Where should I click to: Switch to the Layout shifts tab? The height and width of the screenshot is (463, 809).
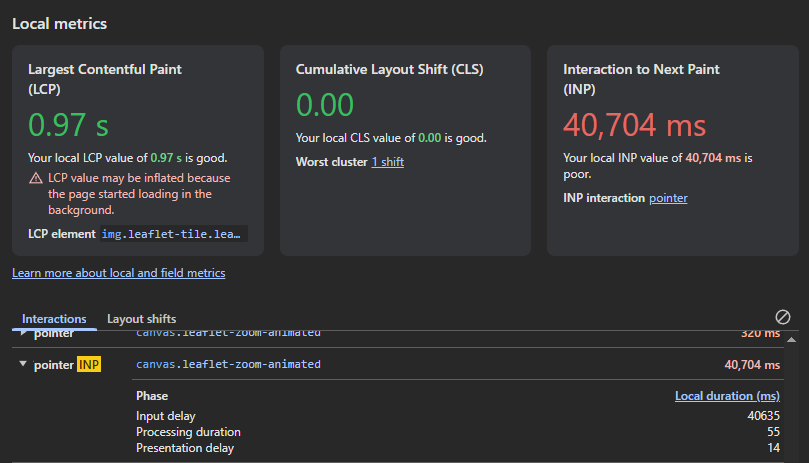(141, 319)
